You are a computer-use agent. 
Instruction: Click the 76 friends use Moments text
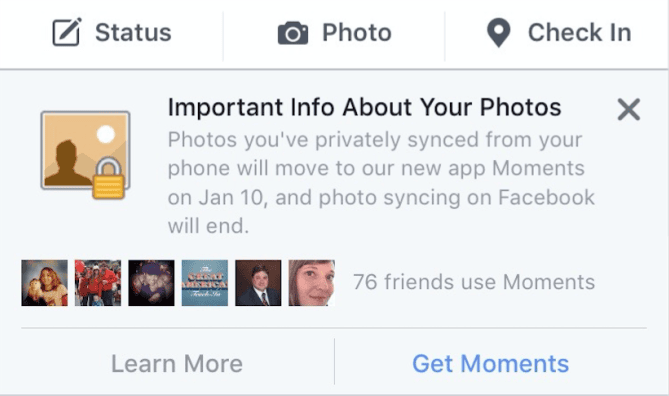click(474, 282)
